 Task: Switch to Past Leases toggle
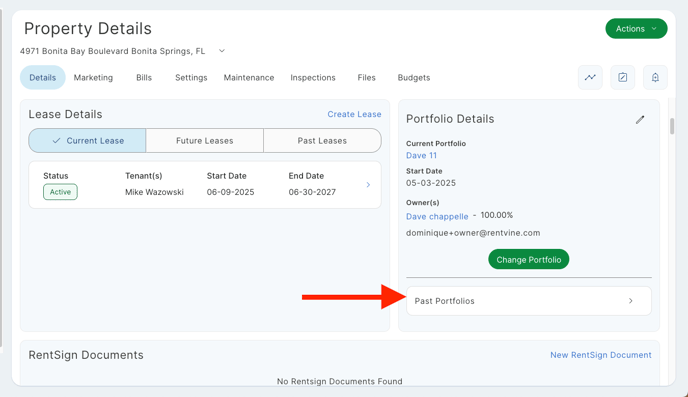(x=322, y=140)
